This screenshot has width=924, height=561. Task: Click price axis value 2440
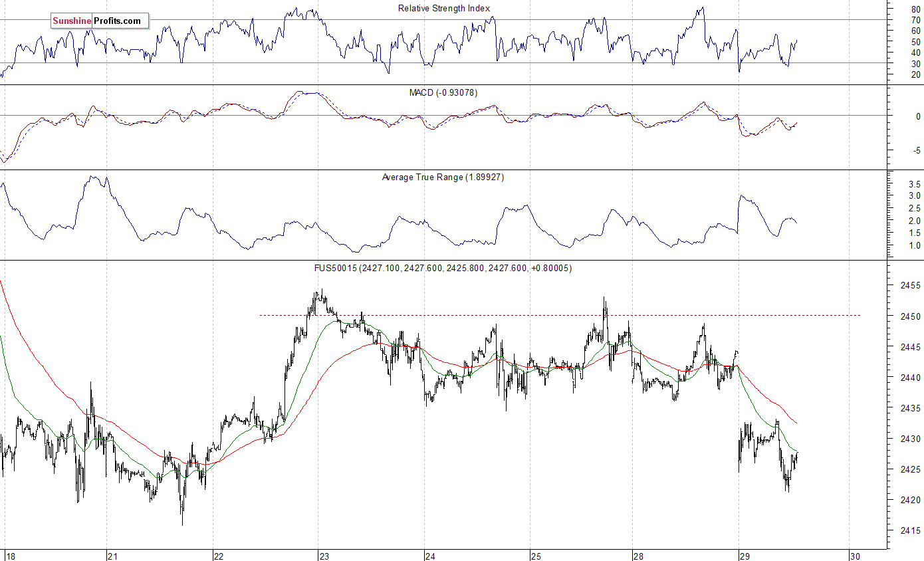pos(911,378)
